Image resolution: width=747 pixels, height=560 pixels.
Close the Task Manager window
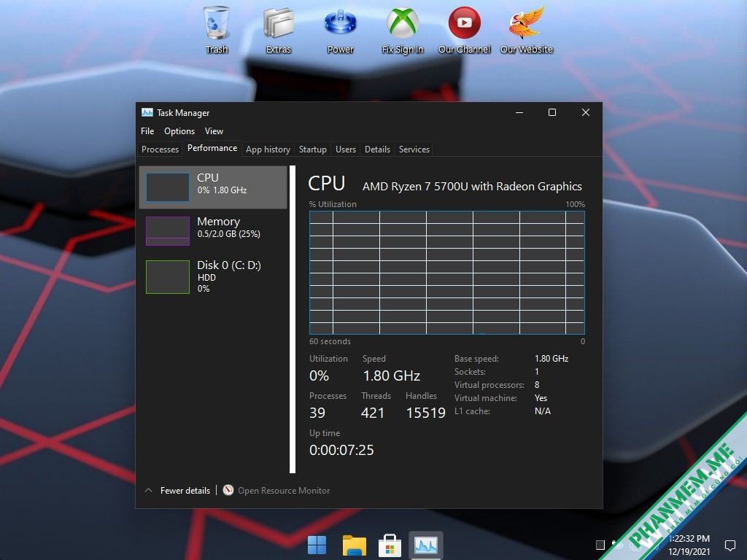[x=586, y=112]
